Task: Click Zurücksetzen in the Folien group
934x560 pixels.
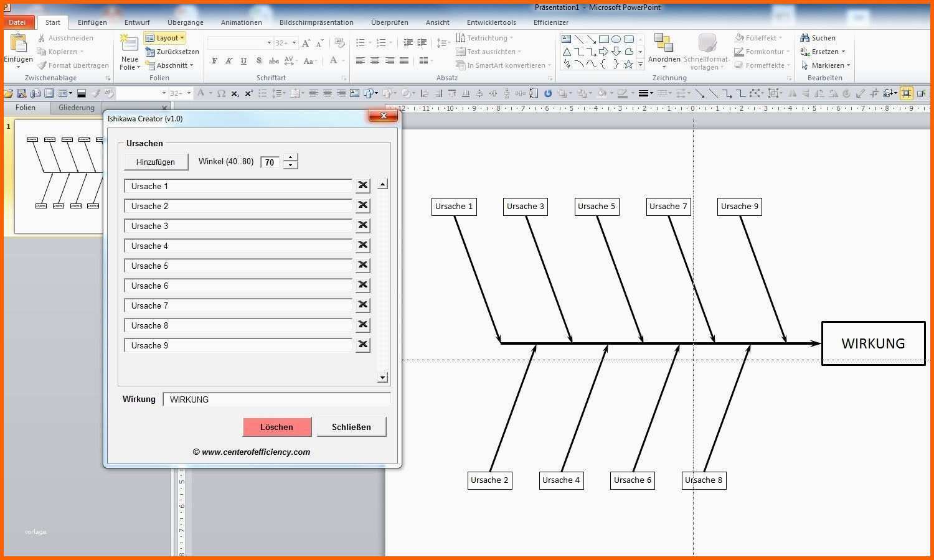Action: point(172,52)
